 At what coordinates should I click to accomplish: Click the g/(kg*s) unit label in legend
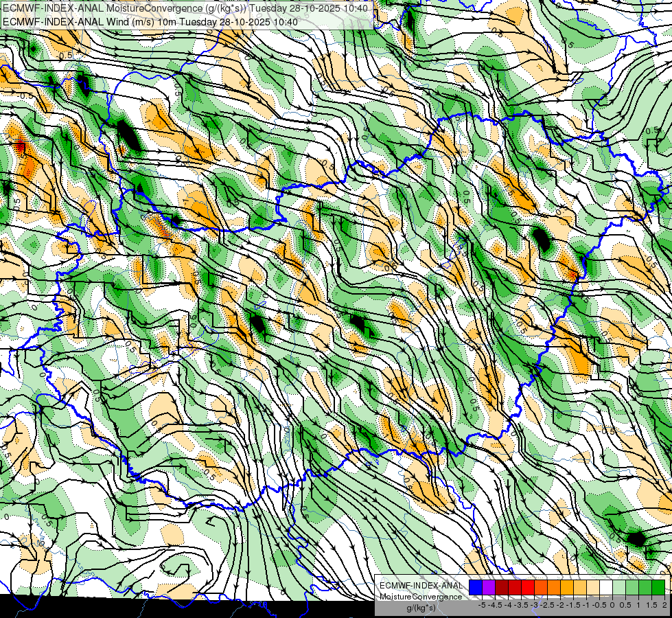pos(421,608)
